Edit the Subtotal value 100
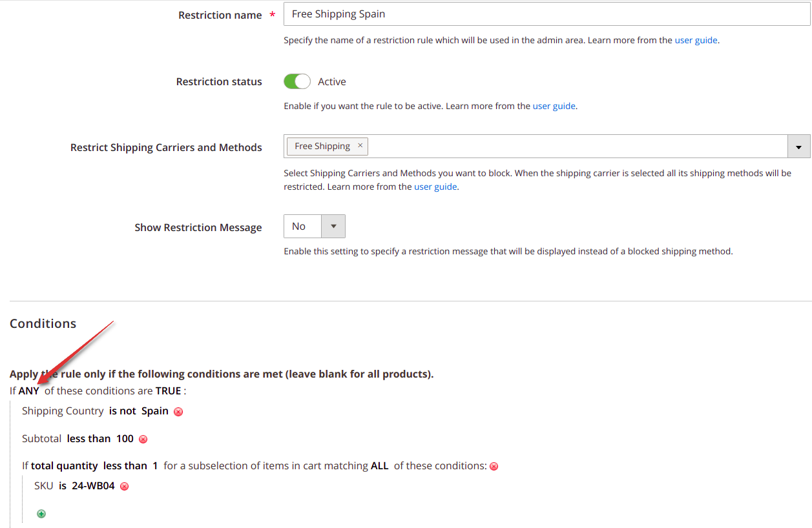812x528 pixels. point(125,438)
